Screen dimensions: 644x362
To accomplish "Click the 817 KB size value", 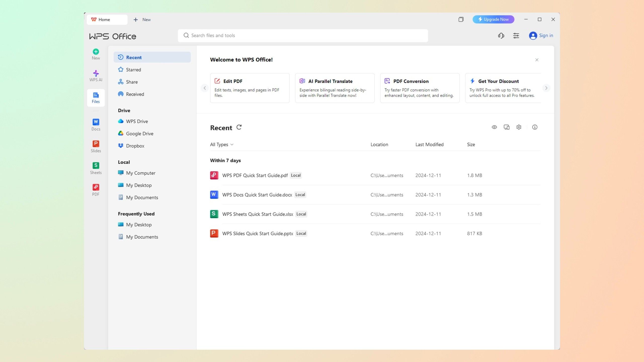I will point(474,234).
